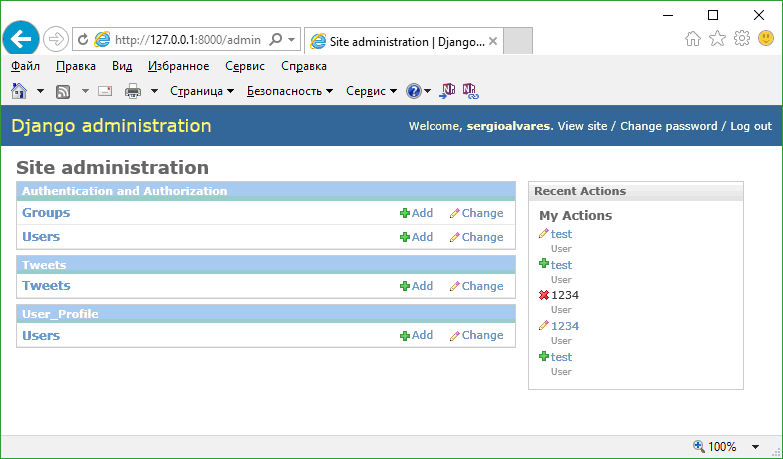Open the Authentication and Authorization section link

click(124, 191)
